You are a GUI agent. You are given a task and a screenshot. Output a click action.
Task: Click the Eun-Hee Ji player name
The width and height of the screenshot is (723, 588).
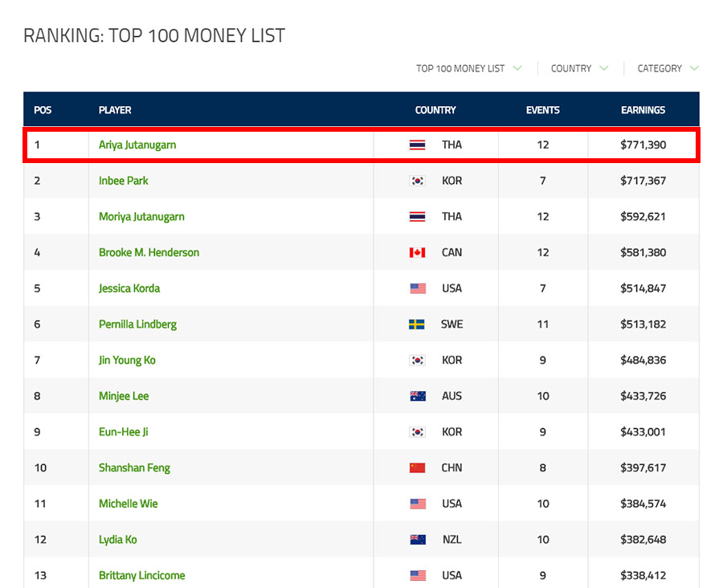123,432
